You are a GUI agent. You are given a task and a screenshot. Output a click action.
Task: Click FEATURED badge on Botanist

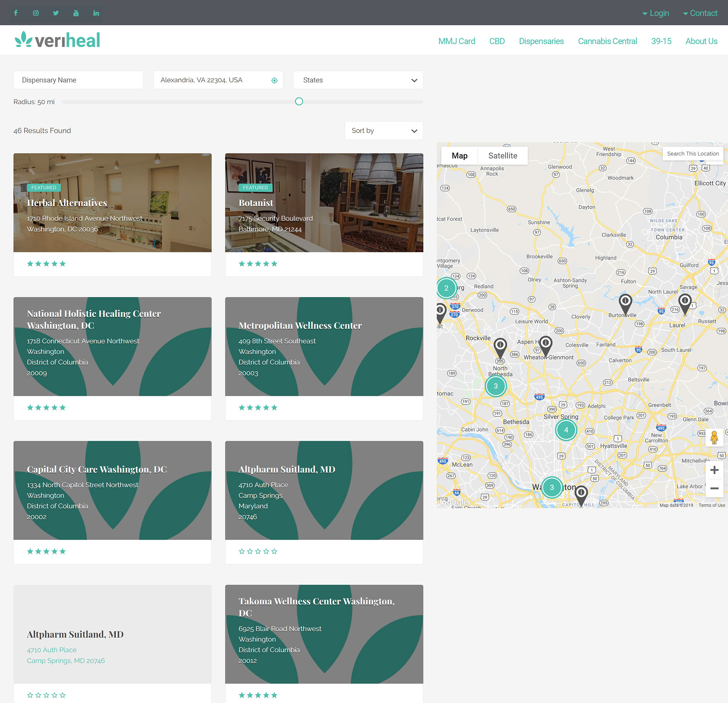click(255, 188)
